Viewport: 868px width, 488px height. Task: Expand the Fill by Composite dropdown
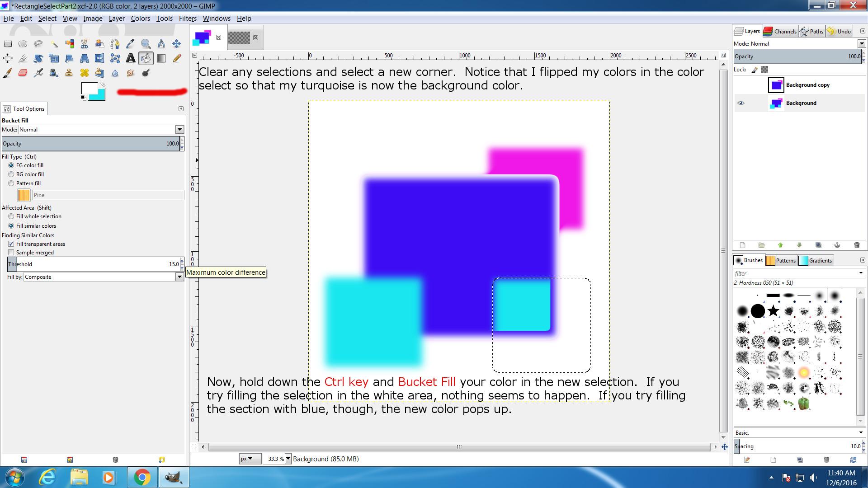179,277
